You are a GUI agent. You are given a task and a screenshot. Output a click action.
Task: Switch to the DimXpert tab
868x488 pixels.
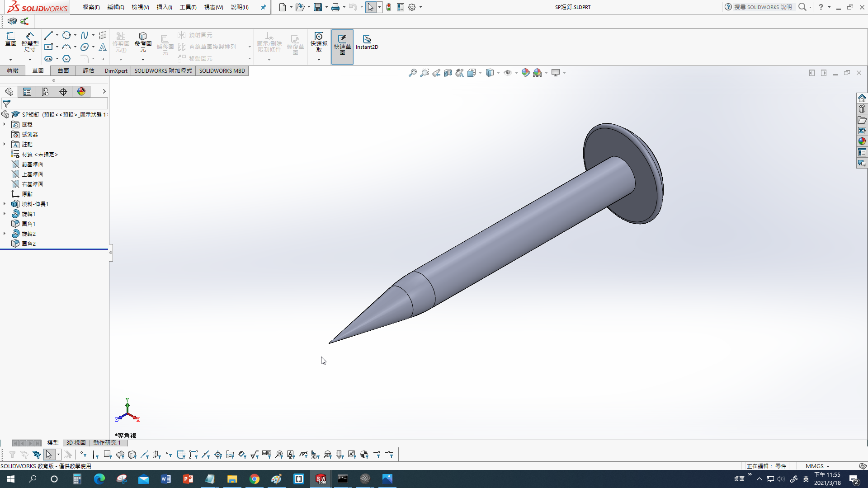pos(116,71)
